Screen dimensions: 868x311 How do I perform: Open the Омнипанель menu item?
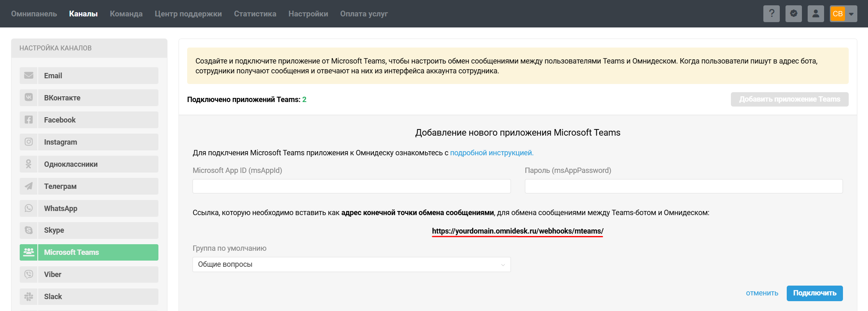click(34, 14)
